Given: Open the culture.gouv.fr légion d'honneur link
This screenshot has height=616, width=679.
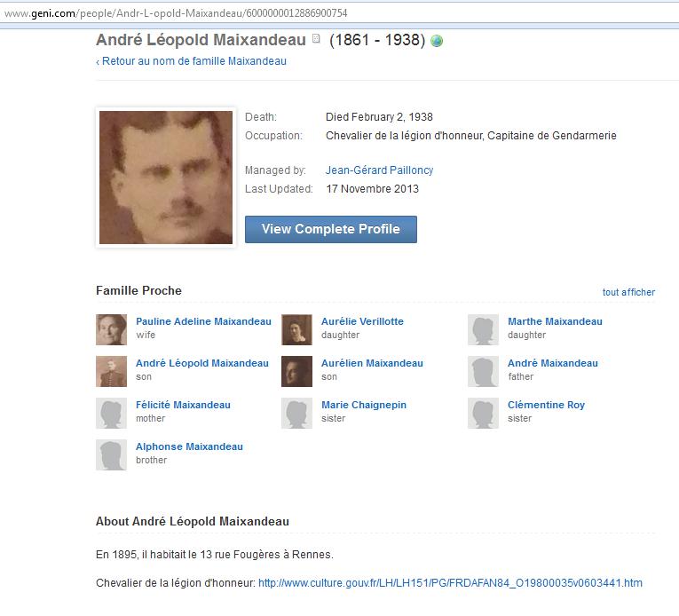Looking at the screenshot, I should pos(450,583).
